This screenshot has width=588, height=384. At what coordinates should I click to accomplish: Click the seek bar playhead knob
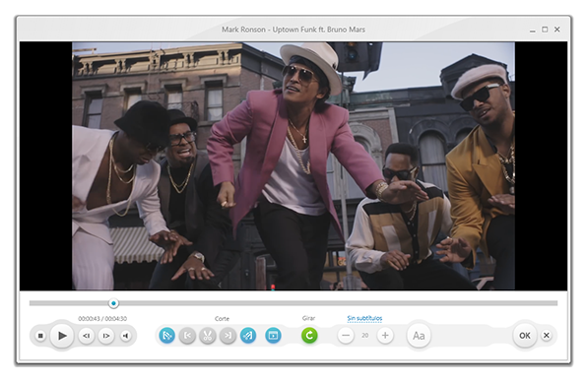(x=113, y=303)
